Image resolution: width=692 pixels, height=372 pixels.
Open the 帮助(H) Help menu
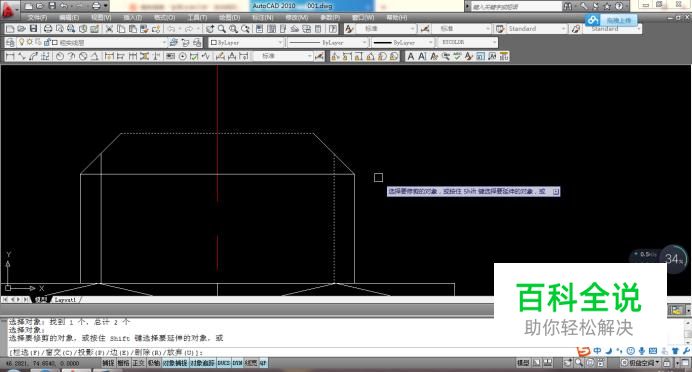(396, 17)
